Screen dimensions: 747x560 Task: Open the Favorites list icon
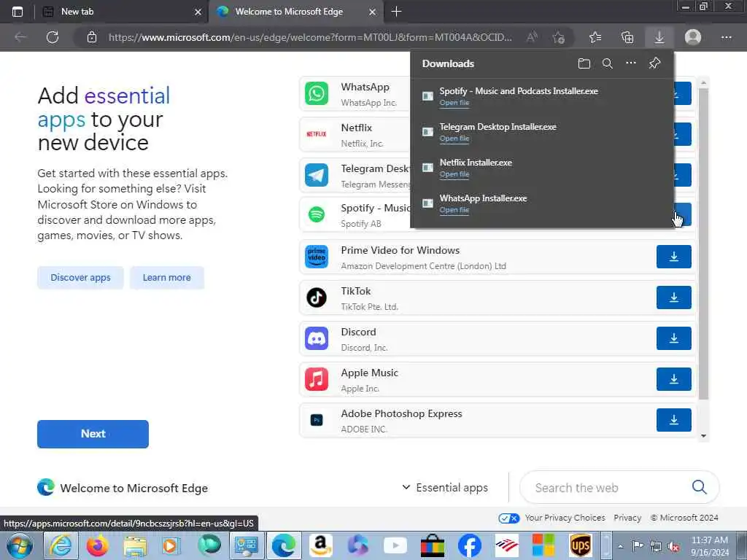pyautogui.click(x=595, y=37)
